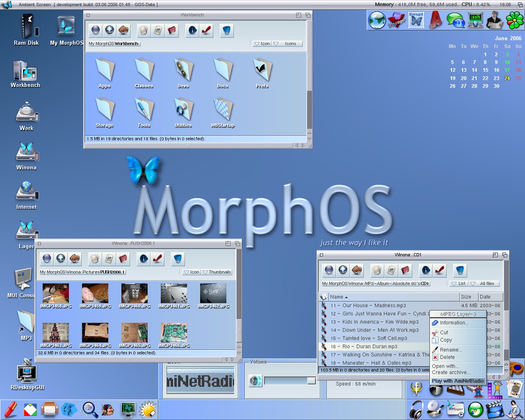Open the Thumbnails dropdown in PUSH2006.1 window
Viewport: 525px width, 420px height.
(217, 272)
